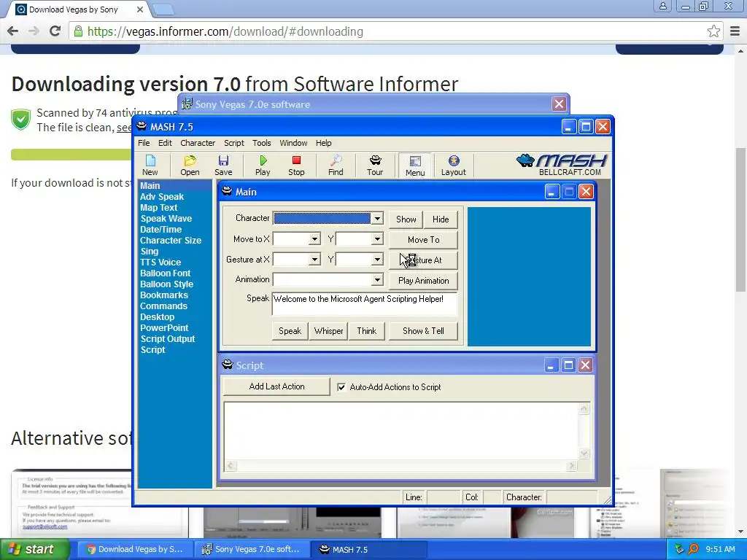Click in the Speak text field
Image resolution: width=747 pixels, height=560 pixels.
[x=365, y=304]
